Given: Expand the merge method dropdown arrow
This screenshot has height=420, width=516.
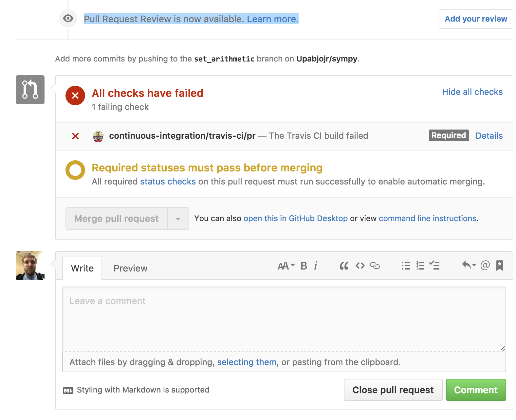Looking at the screenshot, I should point(178,219).
